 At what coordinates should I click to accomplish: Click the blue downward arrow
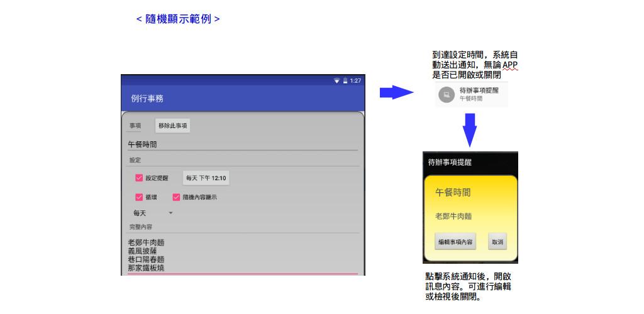(x=469, y=130)
